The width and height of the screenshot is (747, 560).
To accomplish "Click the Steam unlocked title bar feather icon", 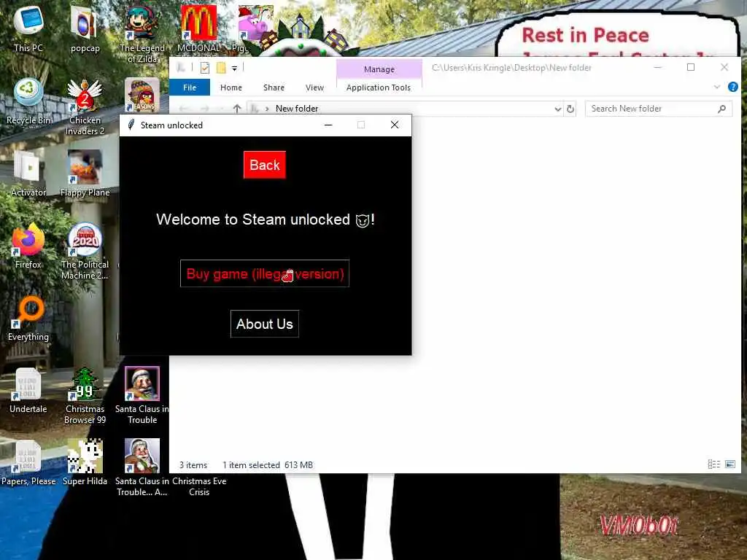I will [131, 125].
